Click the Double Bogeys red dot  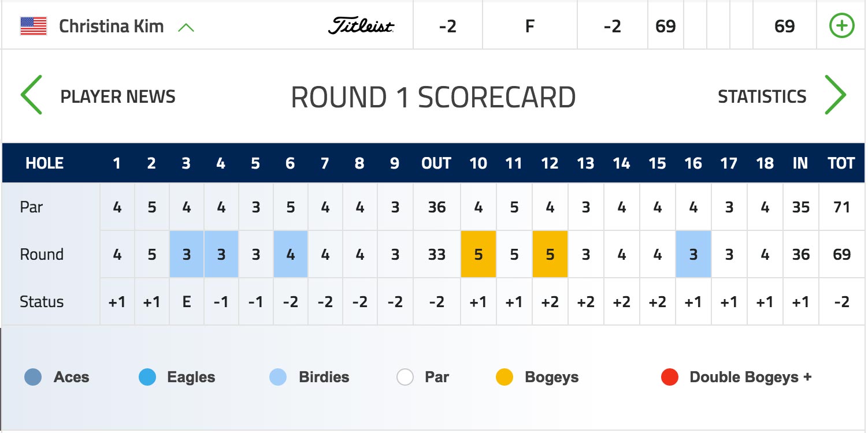click(670, 378)
